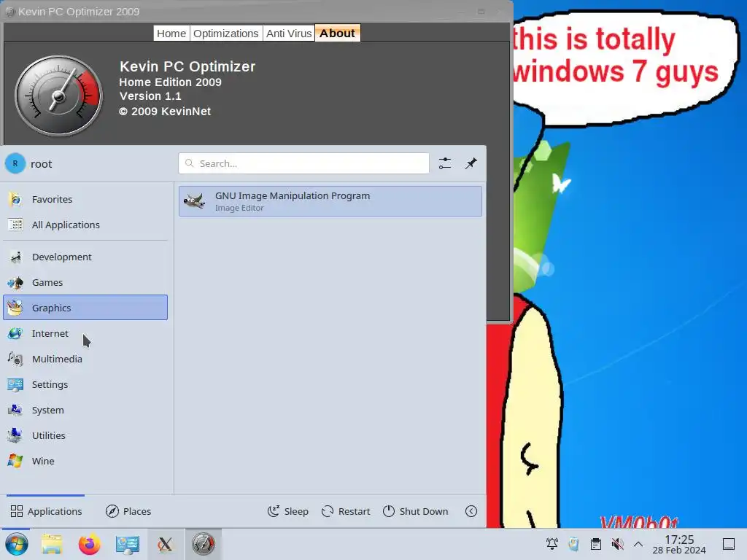The image size is (747, 560).
Task: Open the Anti Virus tab
Action: click(x=289, y=34)
